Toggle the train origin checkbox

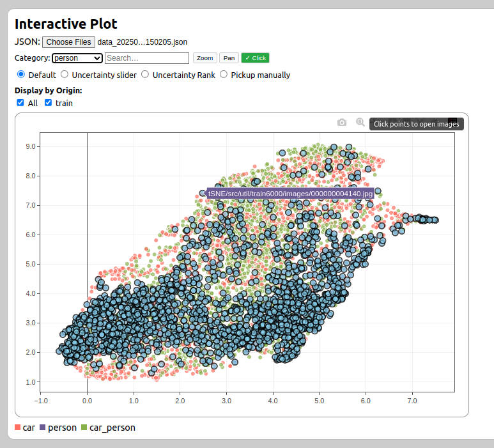click(x=48, y=103)
